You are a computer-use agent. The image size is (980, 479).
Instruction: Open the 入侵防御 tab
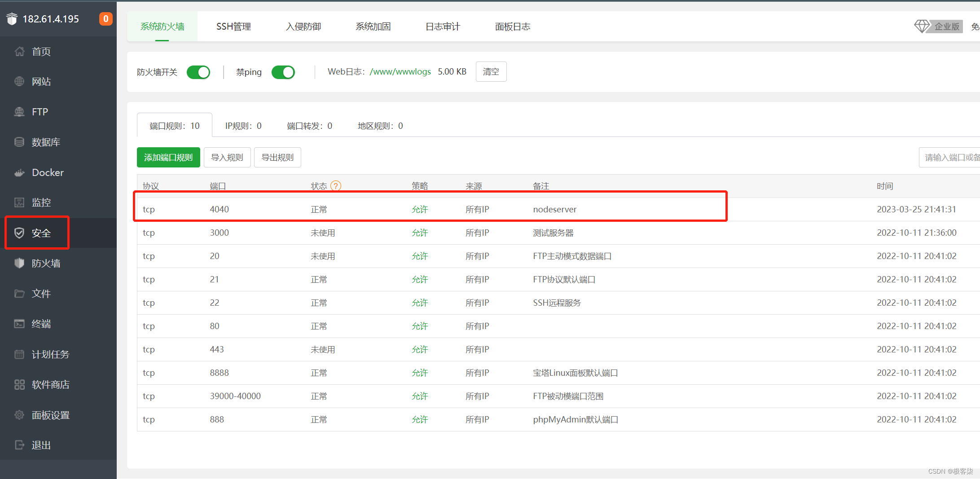303,26
